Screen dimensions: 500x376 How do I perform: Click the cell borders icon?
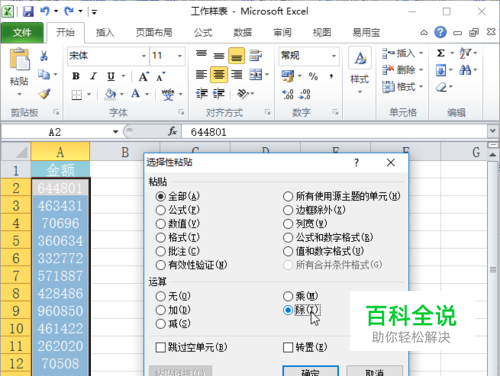[x=77, y=95]
